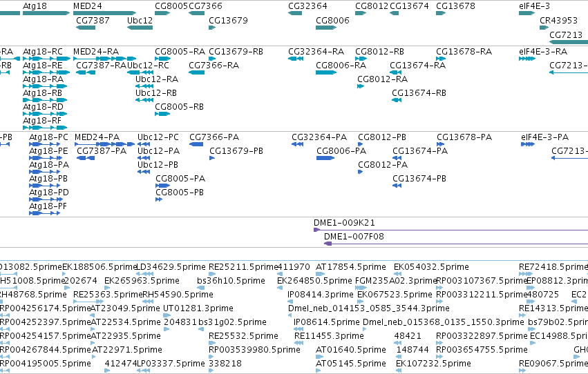Screen dimensions: 588x374
Task: Click the LP03337.5prime EST label
Action: pos(171,364)
